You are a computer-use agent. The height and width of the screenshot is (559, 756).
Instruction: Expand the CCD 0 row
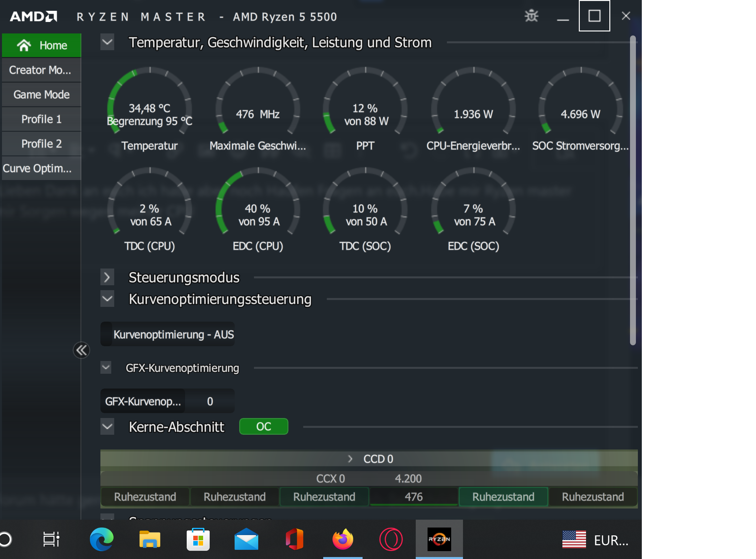click(x=350, y=459)
